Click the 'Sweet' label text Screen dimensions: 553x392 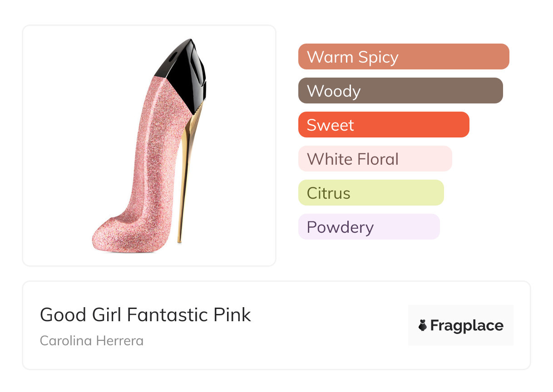(x=330, y=125)
